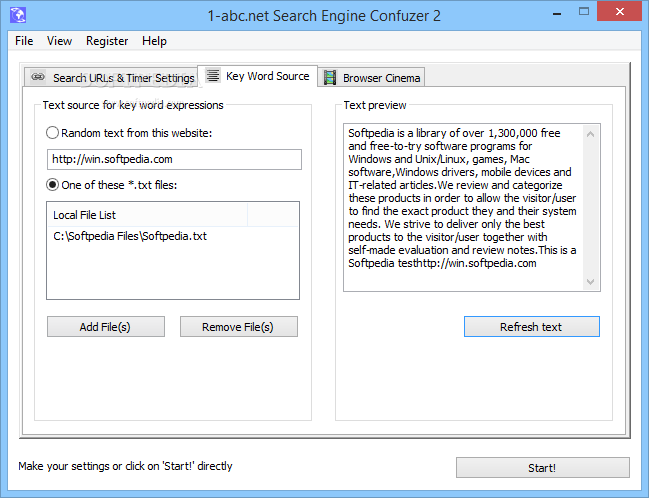Image resolution: width=649 pixels, height=498 pixels.
Task: Click the Local File List column header
Action: click(x=147, y=215)
